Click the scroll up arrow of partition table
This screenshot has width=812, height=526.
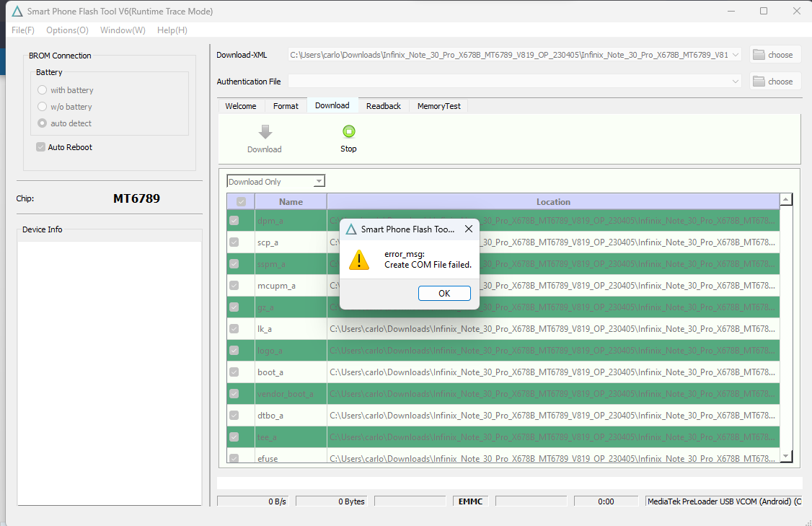(x=785, y=200)
